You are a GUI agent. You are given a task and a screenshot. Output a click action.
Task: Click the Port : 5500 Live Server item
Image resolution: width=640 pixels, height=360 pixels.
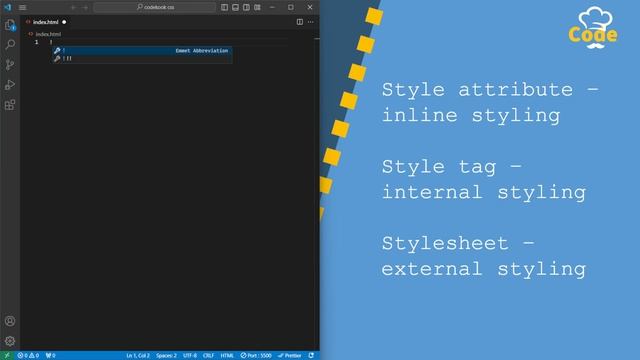point(256,356)
